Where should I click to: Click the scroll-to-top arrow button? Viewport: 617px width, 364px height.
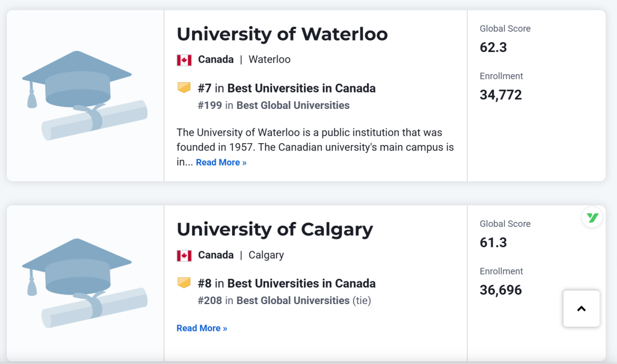(x=581, y=309)
